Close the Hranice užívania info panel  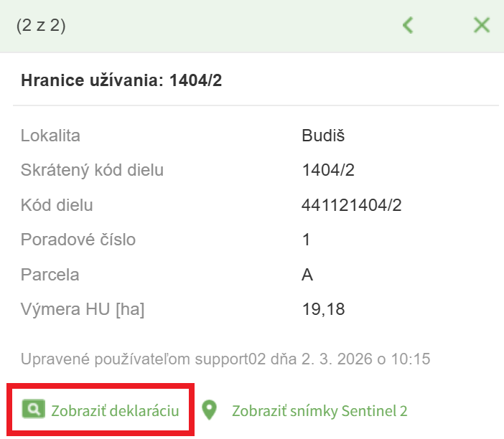click(481, 26)
